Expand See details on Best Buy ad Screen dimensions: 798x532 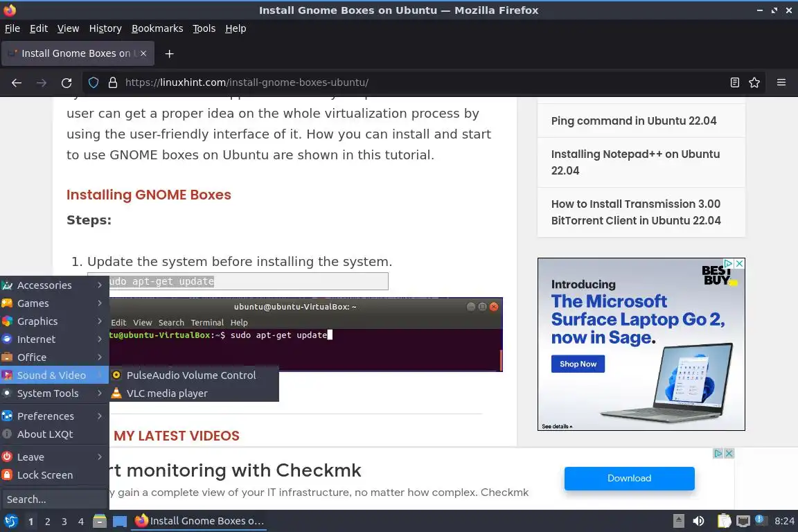coord(557,426)
